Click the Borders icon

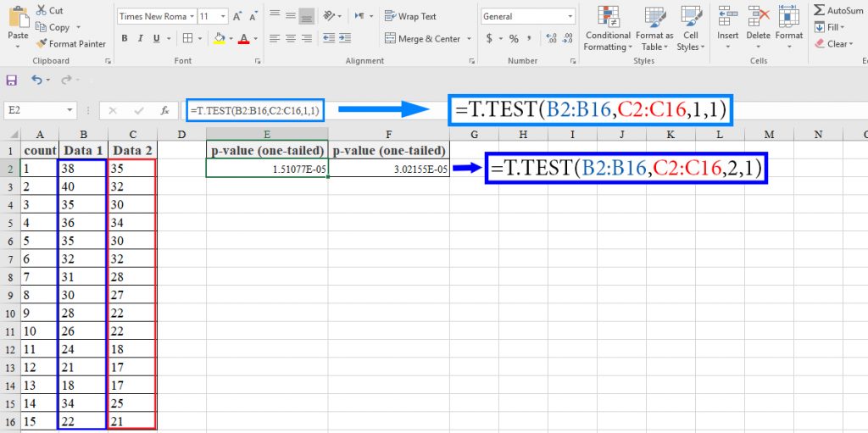coord(187,39)
